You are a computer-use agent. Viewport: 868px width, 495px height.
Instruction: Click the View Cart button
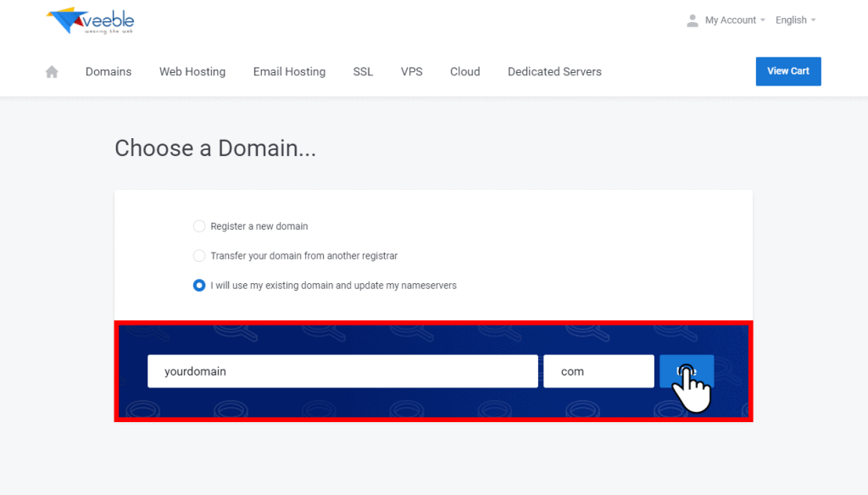point(787,71)
